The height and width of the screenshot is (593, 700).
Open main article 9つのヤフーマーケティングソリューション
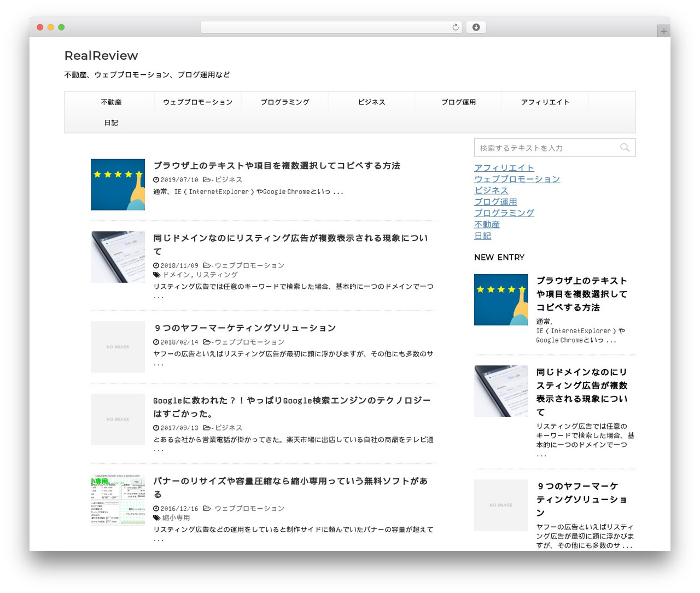coord(244,328)
